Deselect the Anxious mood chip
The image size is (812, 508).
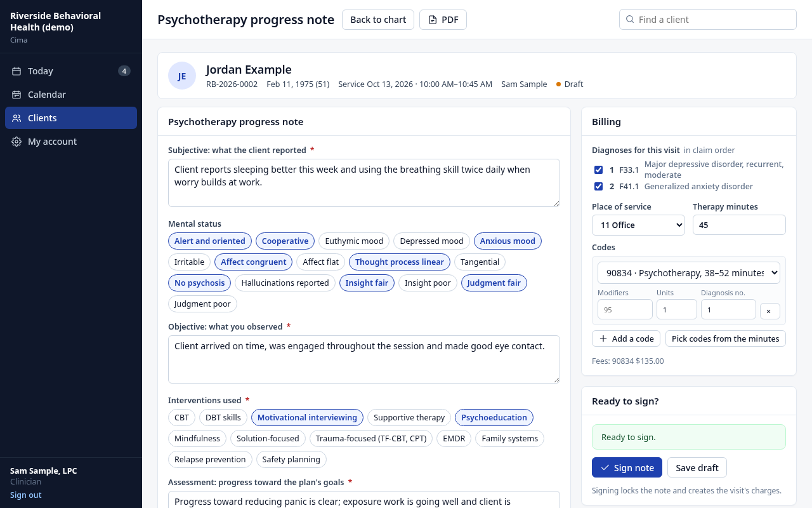[x=507, y=241]
